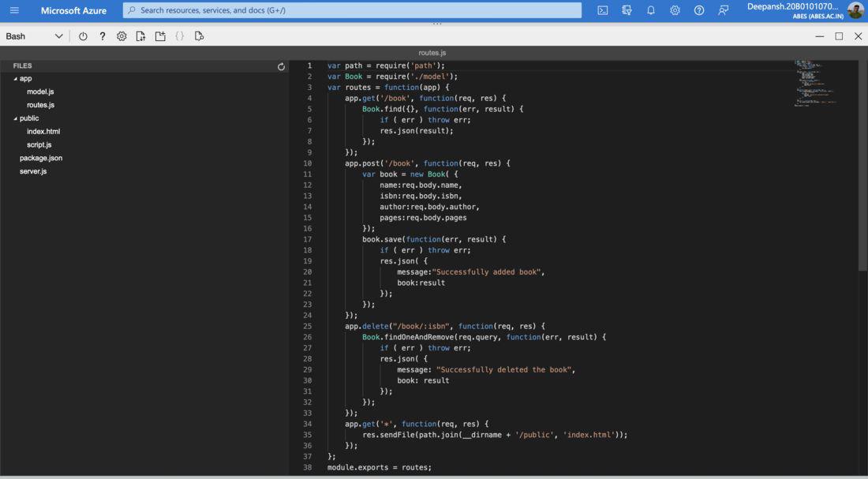Open the web preview icon
The image size is (868, 479).
coord(200,36)
